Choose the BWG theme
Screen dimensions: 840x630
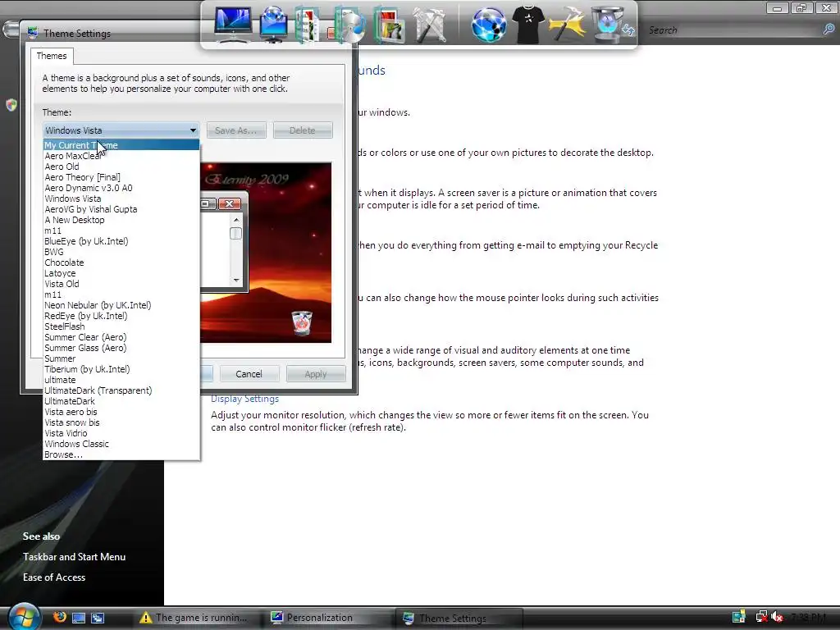[121, 252]
